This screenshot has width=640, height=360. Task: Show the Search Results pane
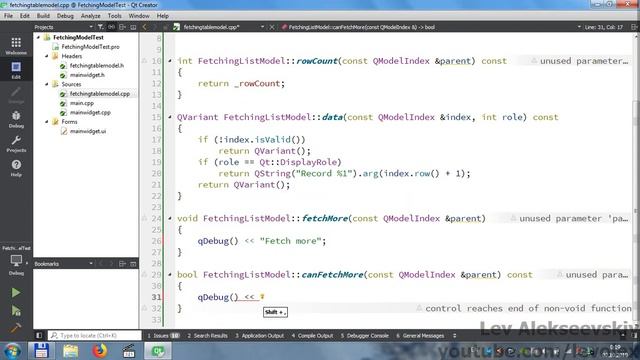tap(207, 336)
